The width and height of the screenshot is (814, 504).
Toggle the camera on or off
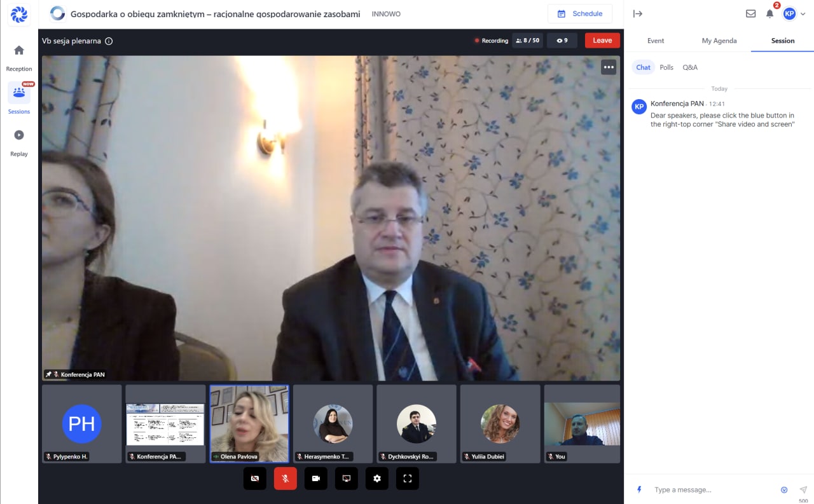pyautogui.click(x=316, y=479)
